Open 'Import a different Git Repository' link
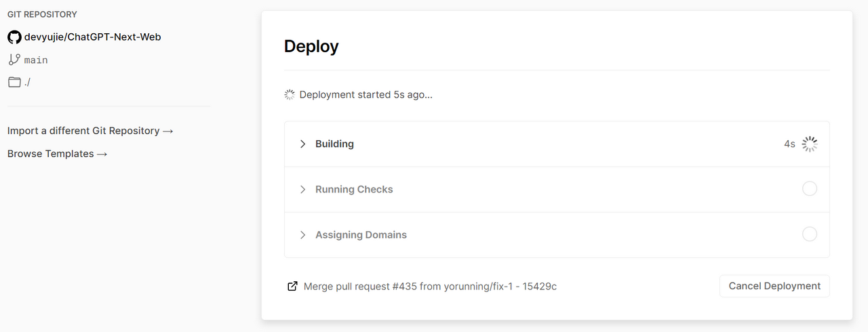 click(90, 131)
